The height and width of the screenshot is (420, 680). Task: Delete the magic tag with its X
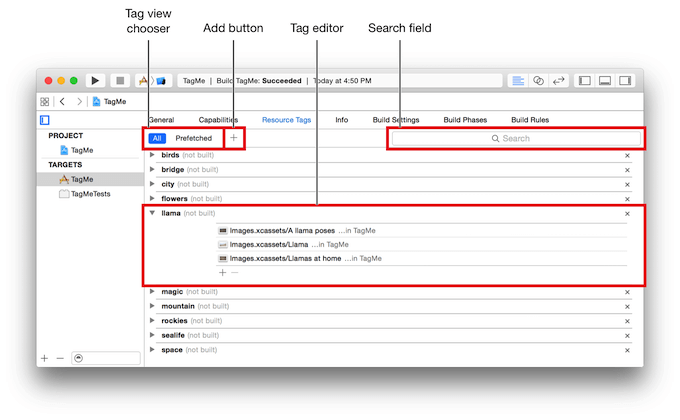[627, 292]
